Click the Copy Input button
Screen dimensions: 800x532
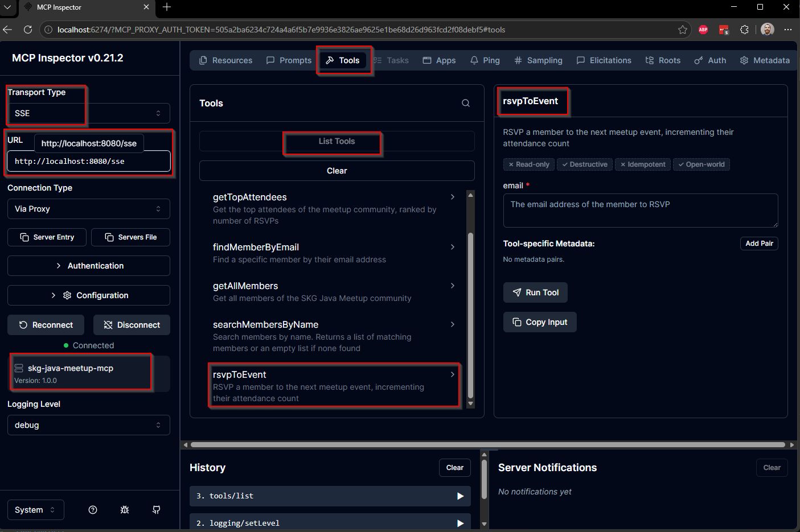540,322
